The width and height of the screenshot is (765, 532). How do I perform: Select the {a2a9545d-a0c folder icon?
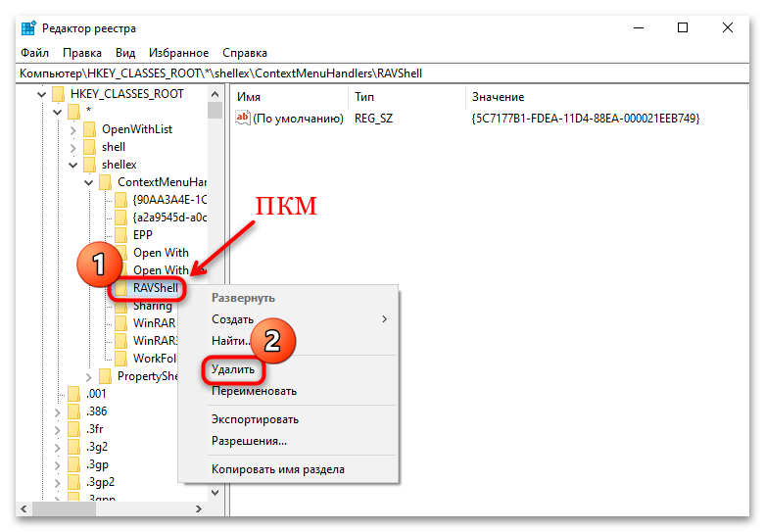(x=120, y=218)
